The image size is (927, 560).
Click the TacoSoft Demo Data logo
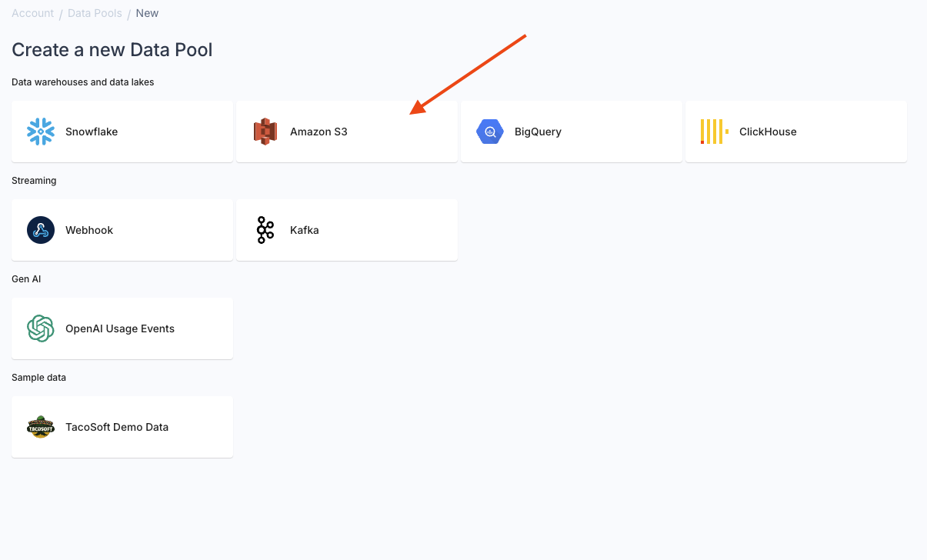pyautogui.click(x=40, y=427)
